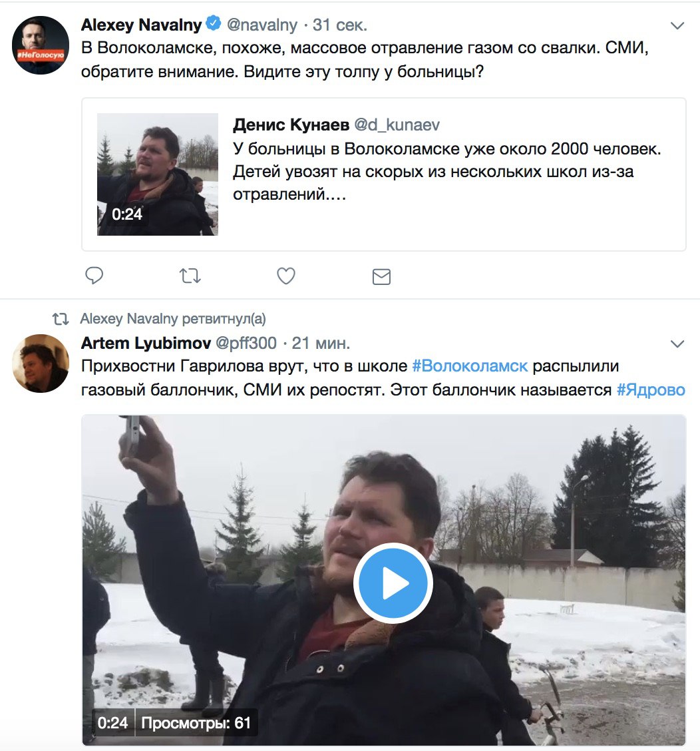The width and height of the screenshot is (700, 751).
Task: Open Artem Lyubimov's profile avatar
Action: tap(41, 364)
